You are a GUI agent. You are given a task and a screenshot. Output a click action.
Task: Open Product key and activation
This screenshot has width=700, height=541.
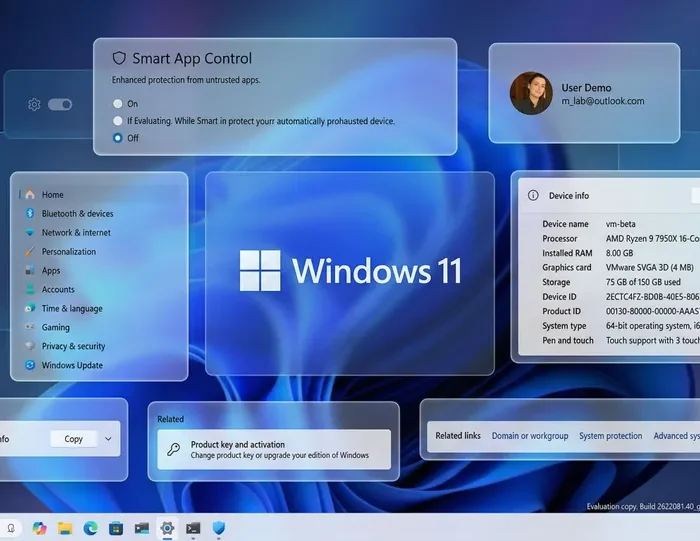click(x=274, y=449)
